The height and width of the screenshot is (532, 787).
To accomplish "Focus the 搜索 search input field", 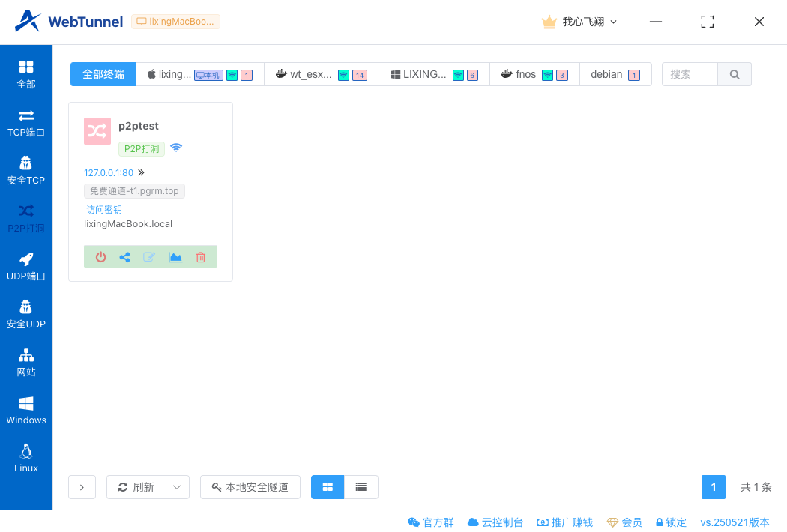I will (690, 74).
